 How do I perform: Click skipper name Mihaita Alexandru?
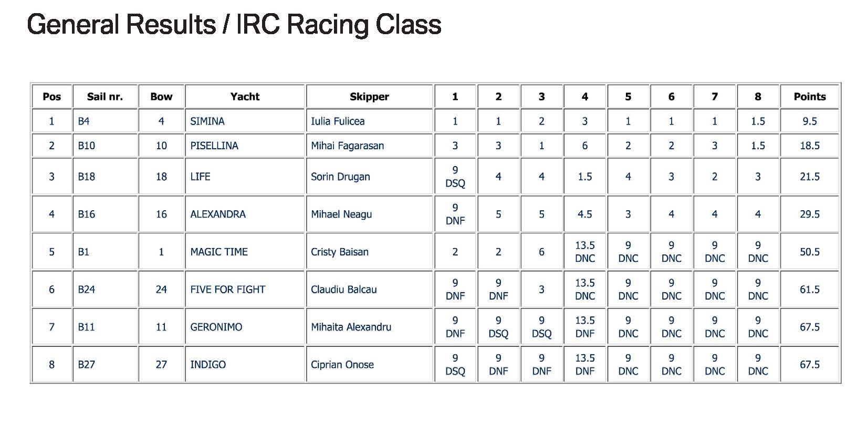[x=351, y=327]
